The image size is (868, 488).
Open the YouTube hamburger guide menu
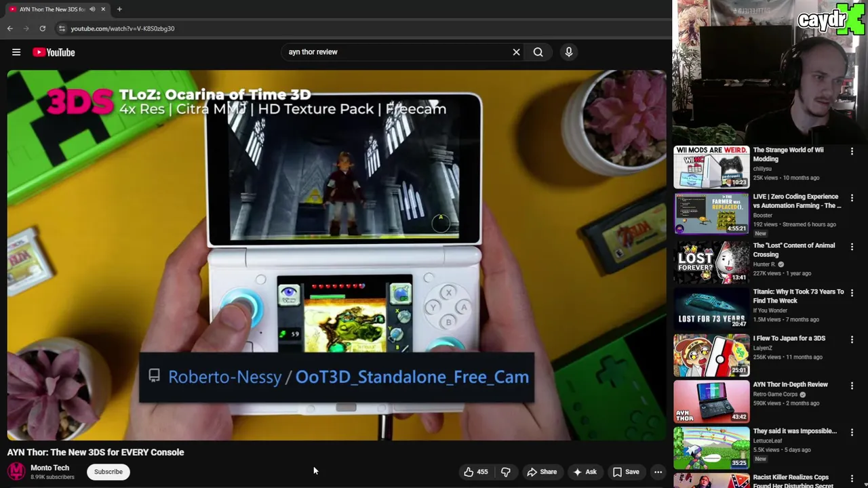click(16, 52)
